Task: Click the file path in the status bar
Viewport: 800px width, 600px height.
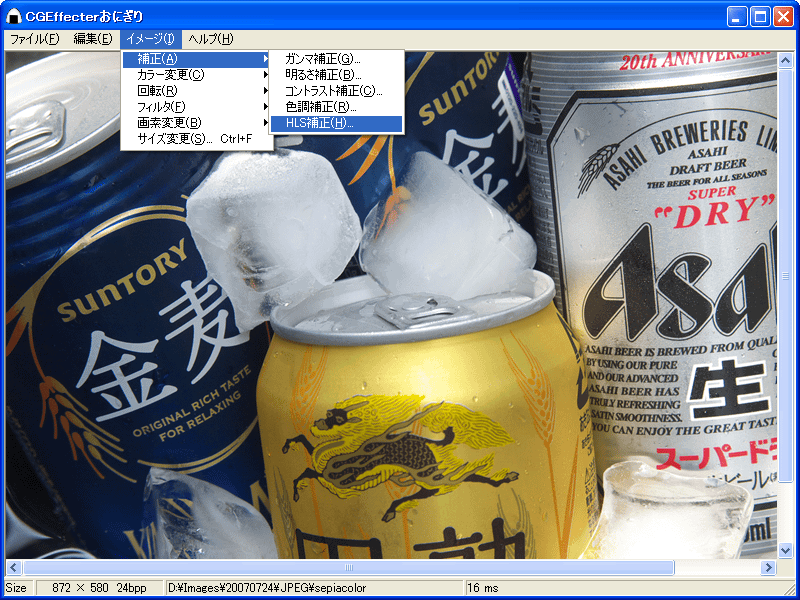Action: (267, 588)
